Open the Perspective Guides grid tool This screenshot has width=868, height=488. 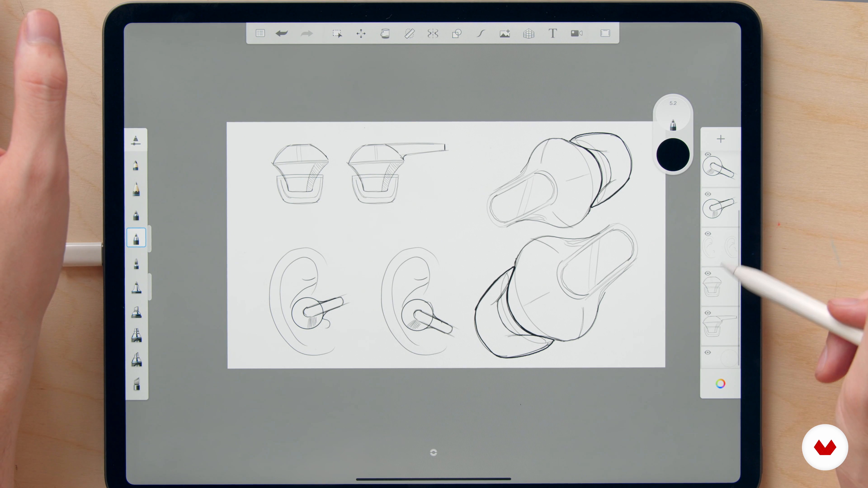pos(529,33)
